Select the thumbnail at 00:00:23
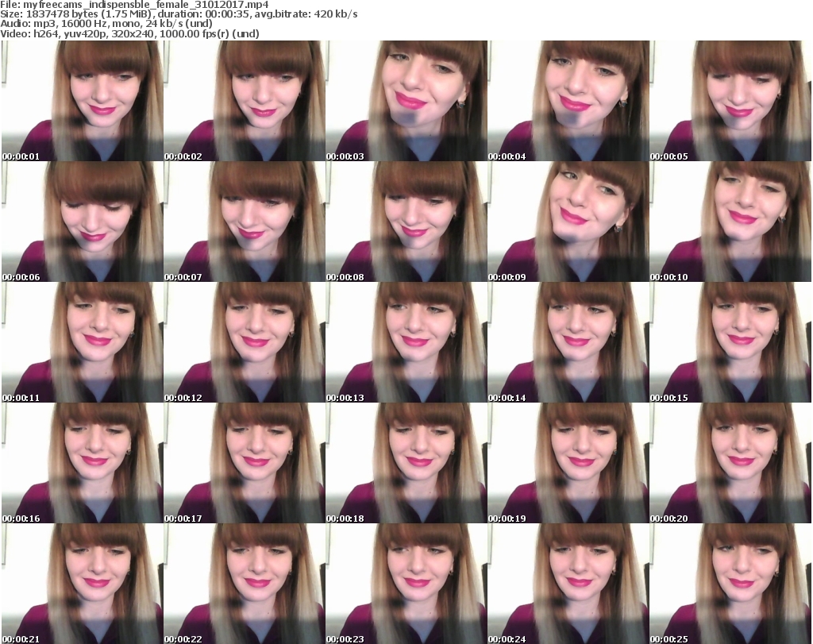Screen dimensions: 813x644 (406, 584)
